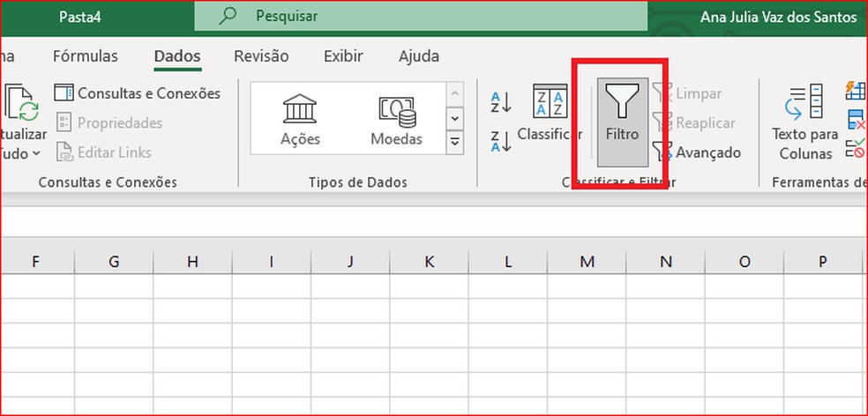Select column N header

coord(665,262)
